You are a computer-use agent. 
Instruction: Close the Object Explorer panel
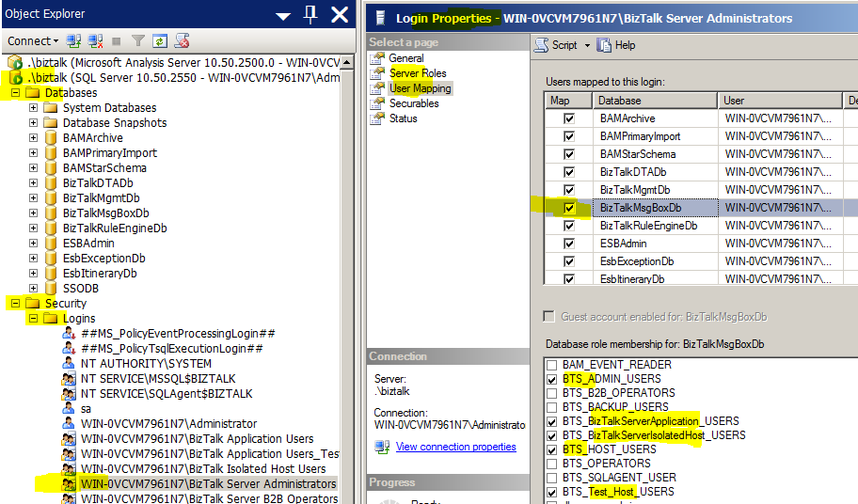[x=340, y=15]
